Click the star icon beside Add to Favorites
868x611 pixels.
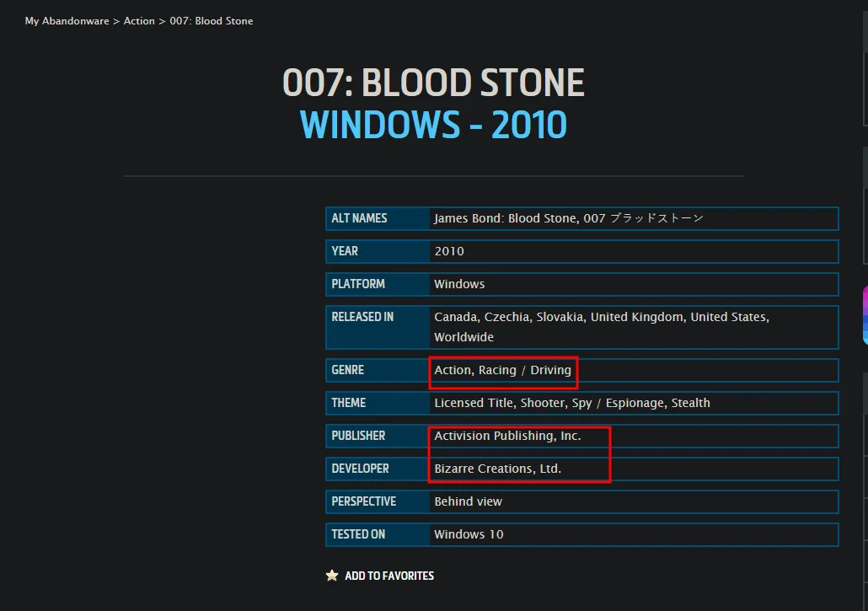point(332,576)
